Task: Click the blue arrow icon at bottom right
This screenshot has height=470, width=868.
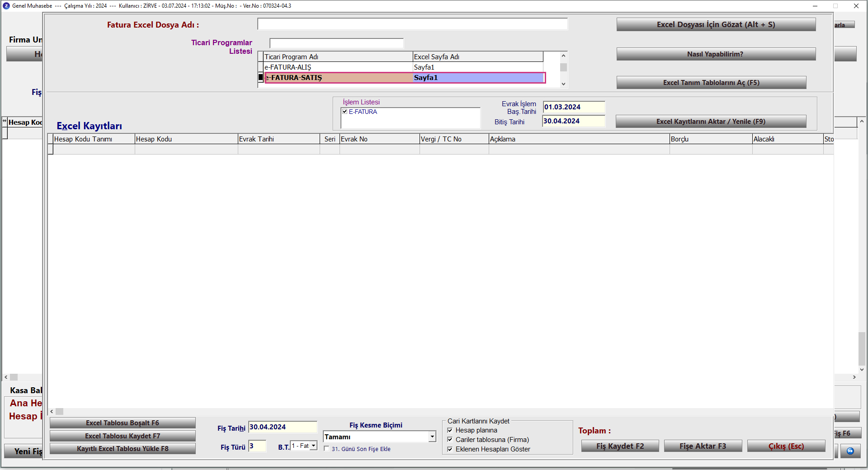Action: [x=850, y=451]
